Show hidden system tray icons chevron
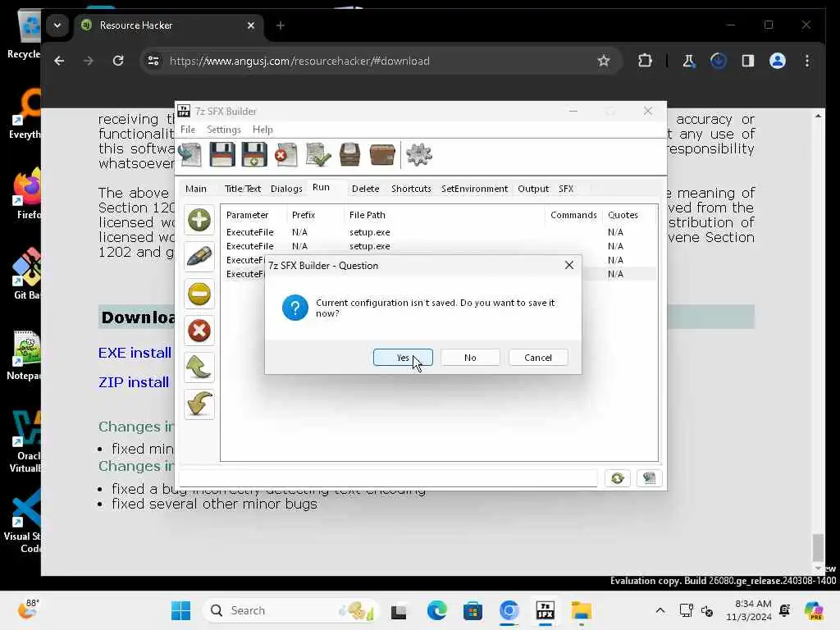 (660, 610)
